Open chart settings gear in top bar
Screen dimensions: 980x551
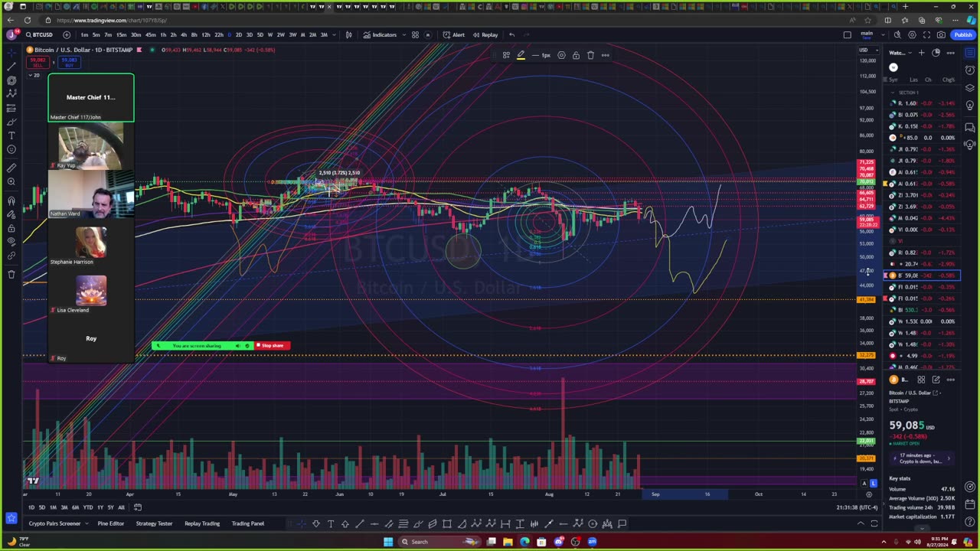coord(912,34)
